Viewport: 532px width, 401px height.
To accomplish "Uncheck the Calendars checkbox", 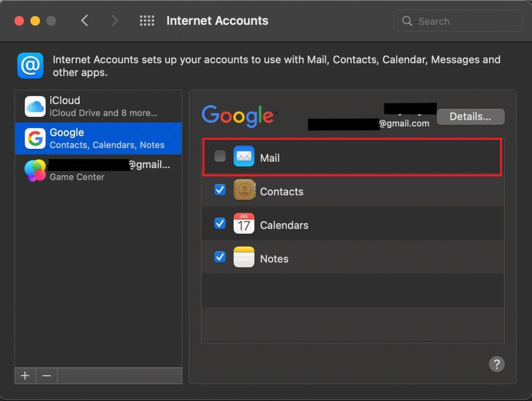I will [220, 223].
